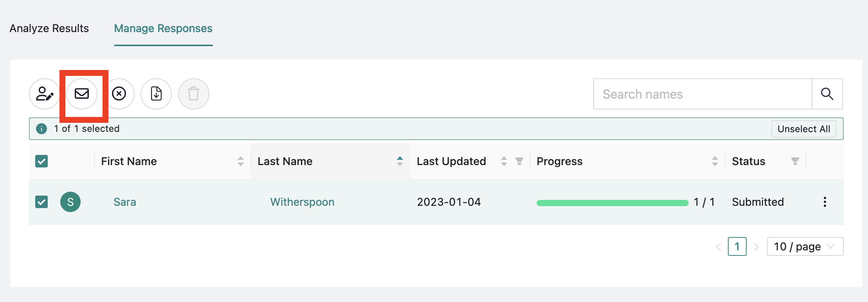Sort by Progress column arrows

tap(715, 161)
